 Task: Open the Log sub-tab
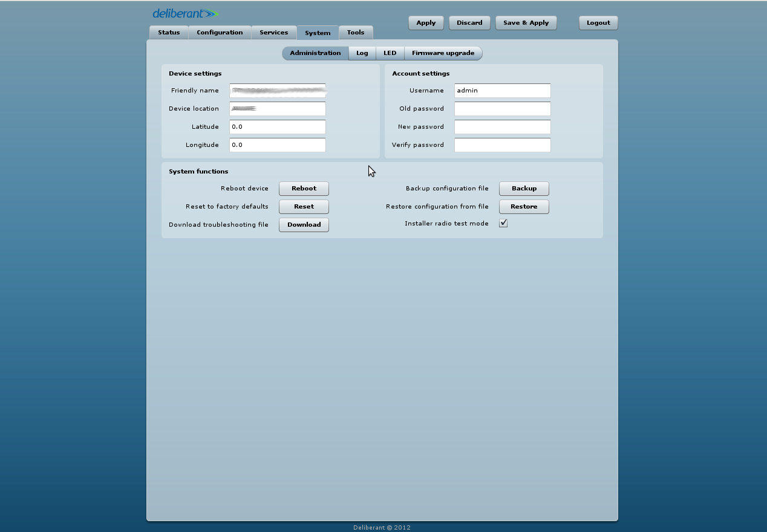pyautogui.click(x=362, y=53)
